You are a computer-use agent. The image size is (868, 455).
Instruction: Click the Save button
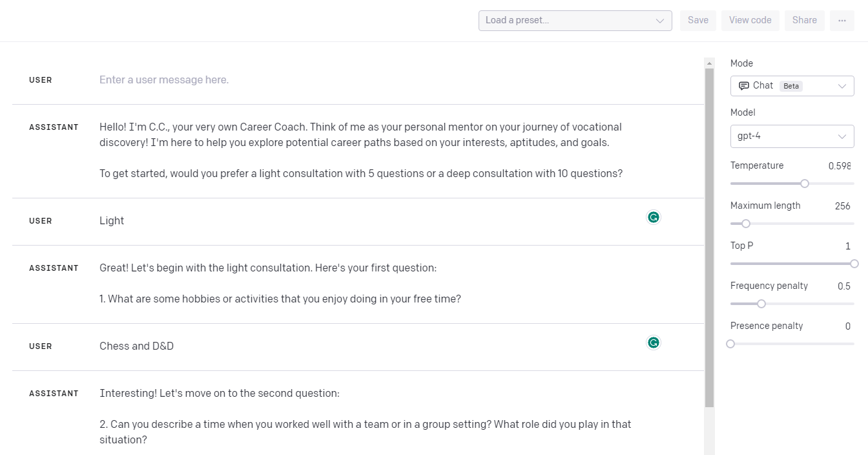698,20
